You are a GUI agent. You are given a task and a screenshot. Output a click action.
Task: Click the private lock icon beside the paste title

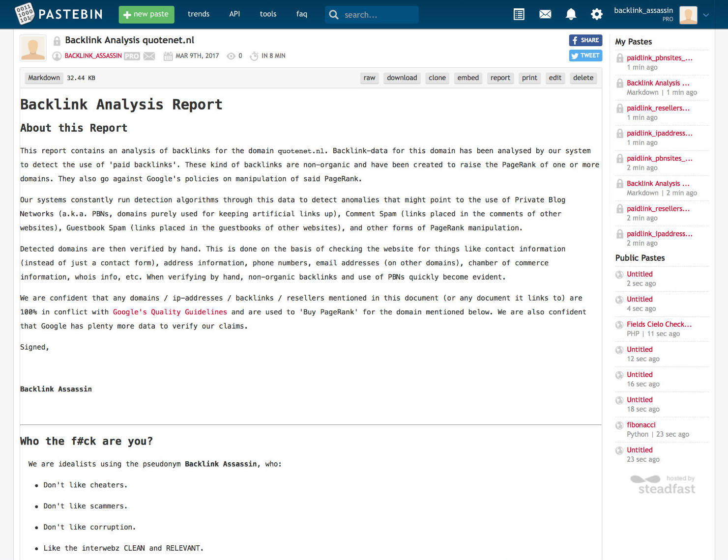[x=57, y=41]
